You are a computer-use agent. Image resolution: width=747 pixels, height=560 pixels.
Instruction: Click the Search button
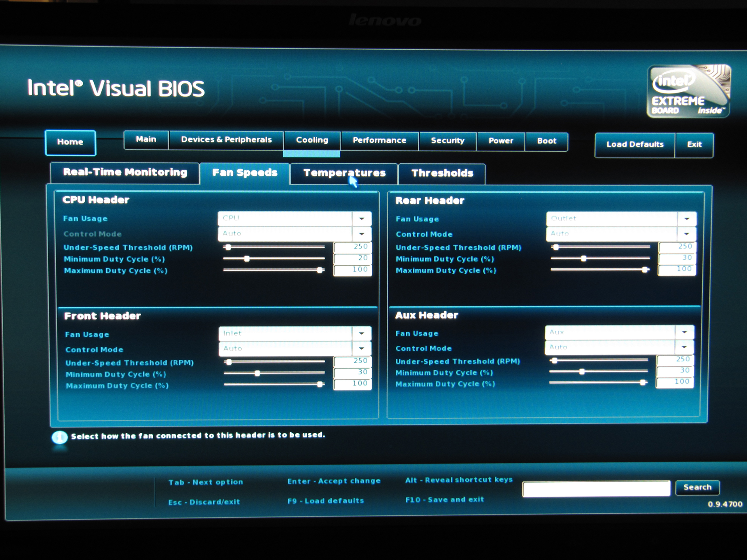(697, 487)
